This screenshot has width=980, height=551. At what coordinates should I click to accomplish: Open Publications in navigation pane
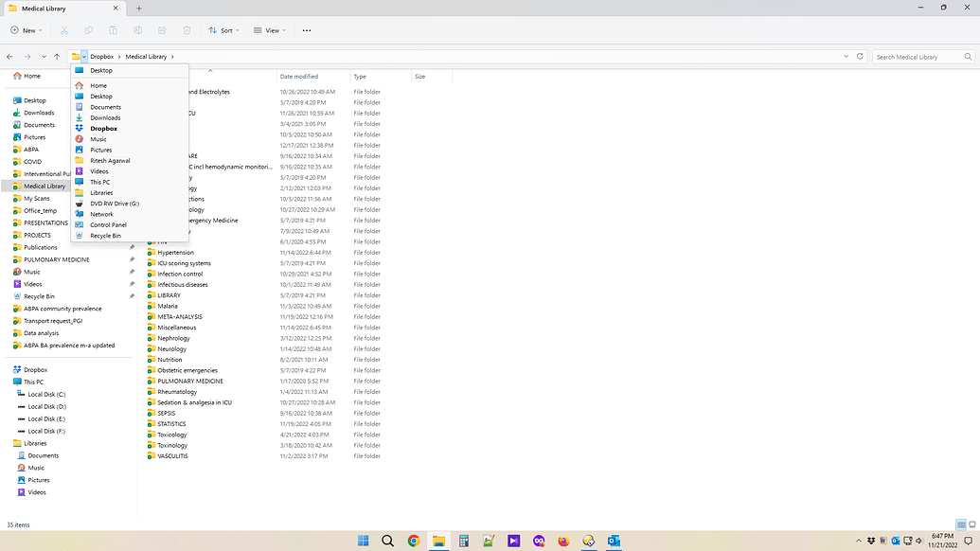point(41,247)
